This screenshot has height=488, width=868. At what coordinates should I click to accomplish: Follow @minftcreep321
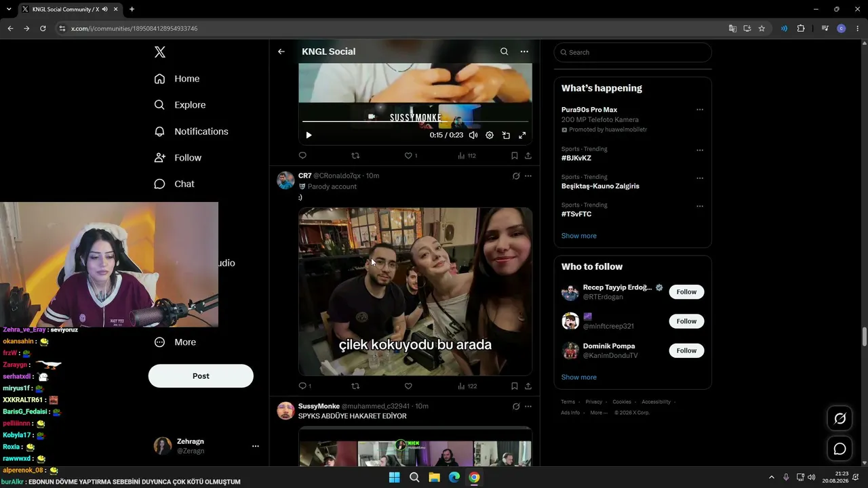[686, 321]
